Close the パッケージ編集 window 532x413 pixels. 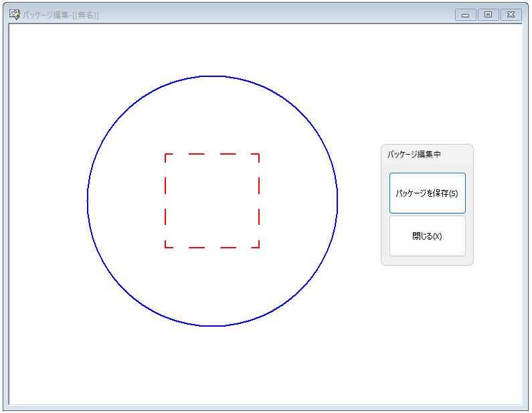511,15
